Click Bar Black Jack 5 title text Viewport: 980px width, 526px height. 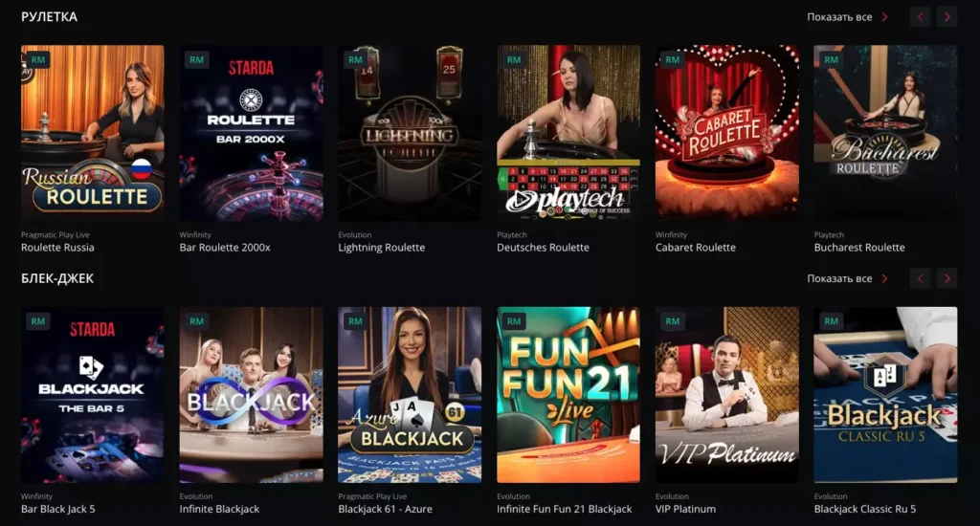[58, 509]
